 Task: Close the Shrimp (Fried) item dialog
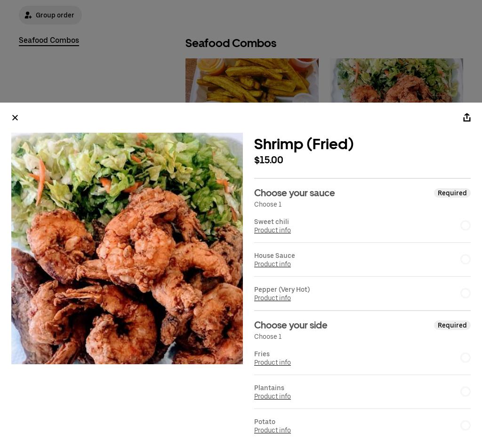(x=15, y=118)
